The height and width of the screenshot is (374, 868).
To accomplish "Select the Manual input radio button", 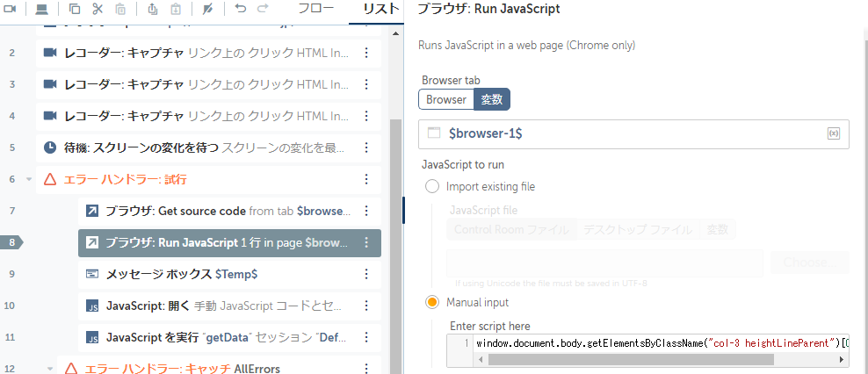I will click(x=431, y=302).
